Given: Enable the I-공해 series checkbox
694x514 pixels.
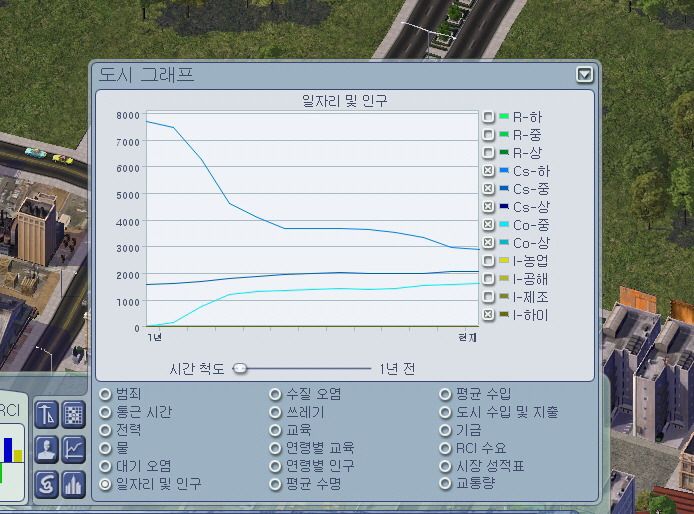Looking at the screenshot, I should [488, 278].
